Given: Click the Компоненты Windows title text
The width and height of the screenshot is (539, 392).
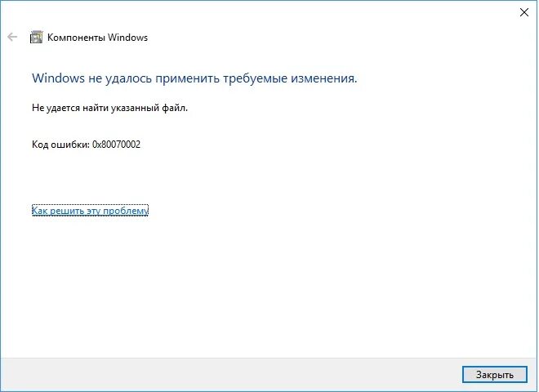Looking at the screenshot, I should click(x=98, y=37).
